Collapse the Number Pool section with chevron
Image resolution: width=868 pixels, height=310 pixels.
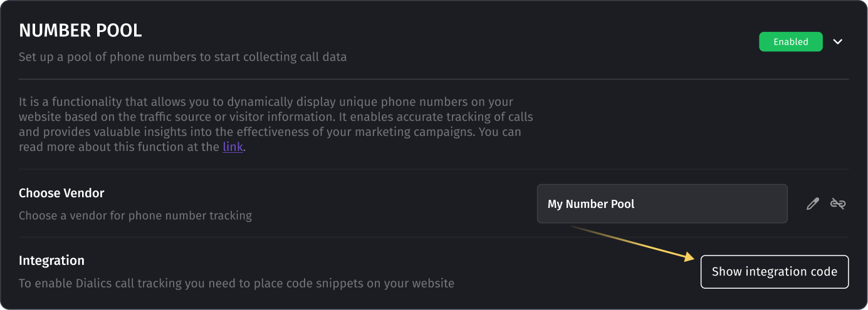[x=838, y=42]
